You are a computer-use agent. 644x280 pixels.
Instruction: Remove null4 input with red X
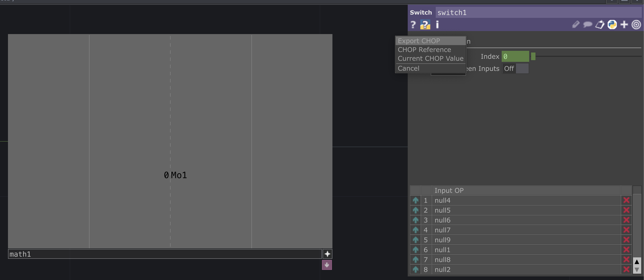[626, 200]
